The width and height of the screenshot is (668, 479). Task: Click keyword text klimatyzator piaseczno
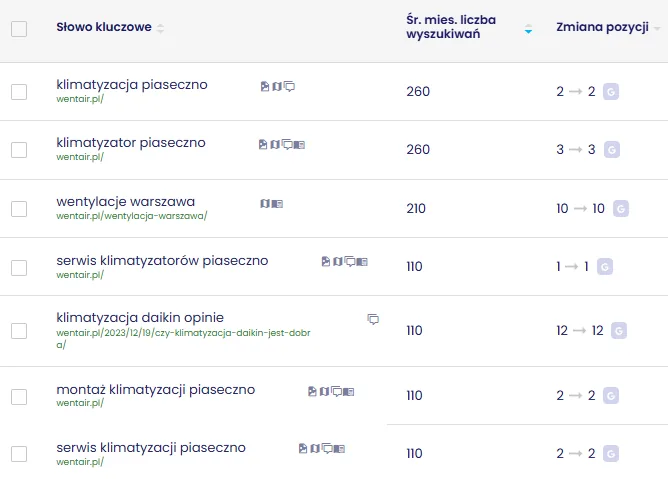[x=131, y=143]
